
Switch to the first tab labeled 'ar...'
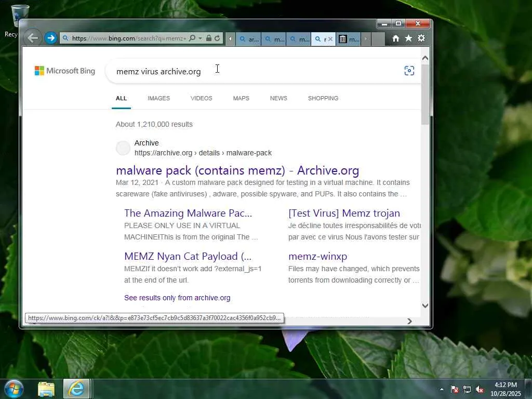pos(249,39)
